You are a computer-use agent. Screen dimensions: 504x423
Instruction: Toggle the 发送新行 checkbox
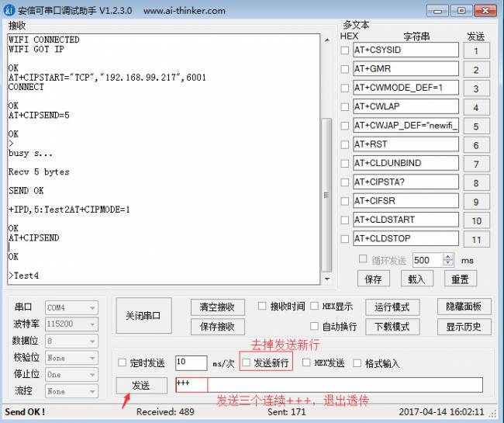pyautogui.click(x=247, y=362)
